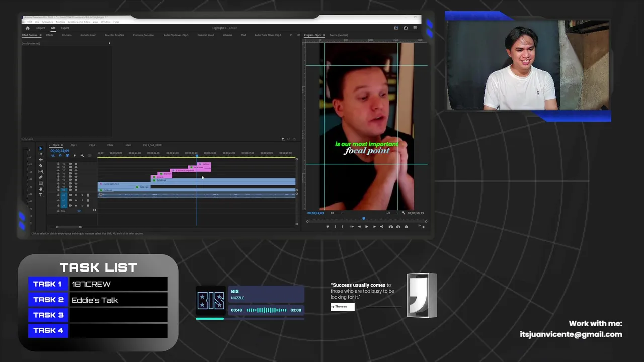This screenshot has height=362, width=644.
Task: Open Program: Clip 3 panel menu
Action: point(324,35)
